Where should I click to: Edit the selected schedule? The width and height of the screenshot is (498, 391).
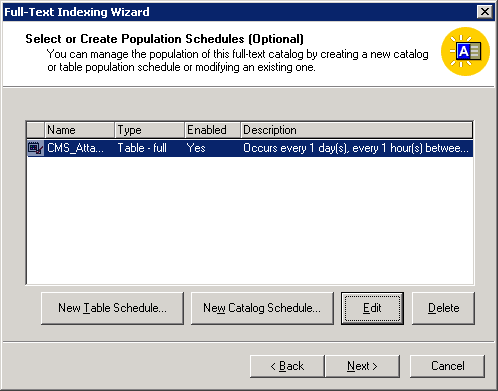tap(372, 308)
